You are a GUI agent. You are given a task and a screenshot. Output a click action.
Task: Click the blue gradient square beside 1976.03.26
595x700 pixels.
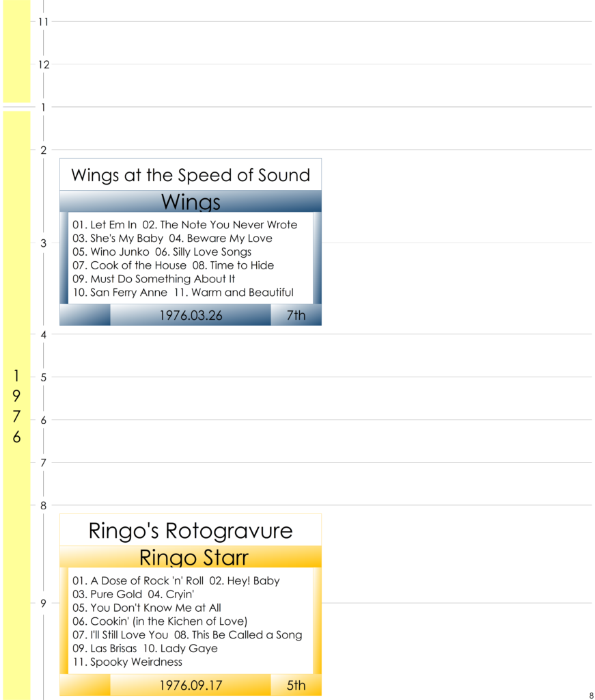85,315
